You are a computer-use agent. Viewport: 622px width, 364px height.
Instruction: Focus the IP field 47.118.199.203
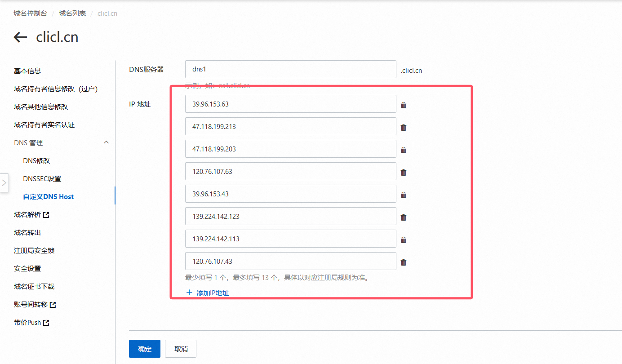pyautogui.click(x=291, y=149)
